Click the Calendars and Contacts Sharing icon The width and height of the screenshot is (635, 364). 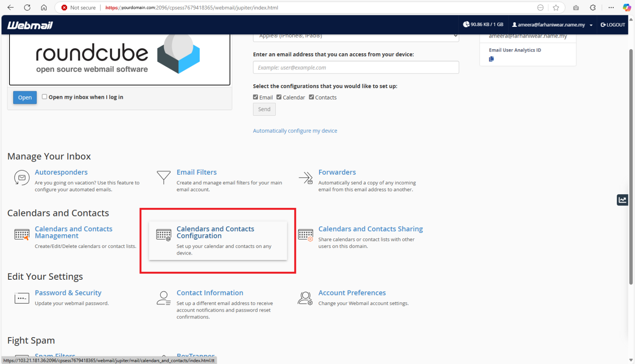click(x=306, y=234)
